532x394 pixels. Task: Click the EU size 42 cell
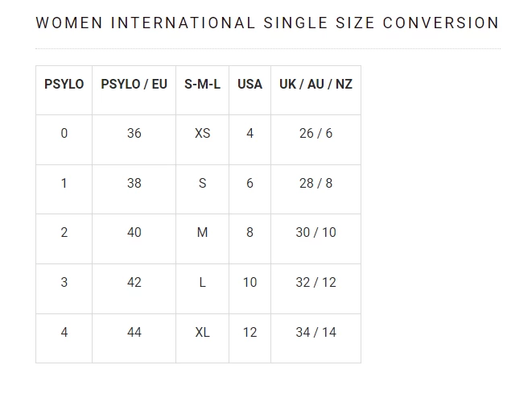pyautogui.click(x=134, y=283)
